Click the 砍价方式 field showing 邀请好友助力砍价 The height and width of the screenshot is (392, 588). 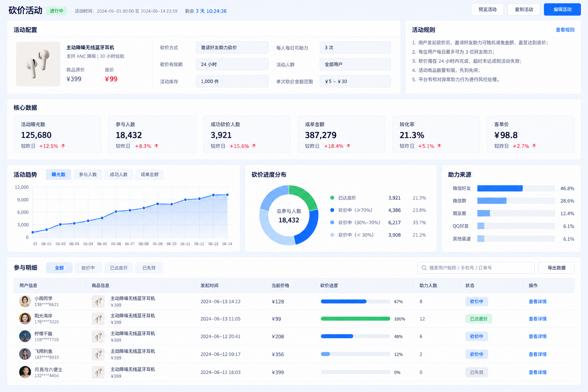point(232,47)
